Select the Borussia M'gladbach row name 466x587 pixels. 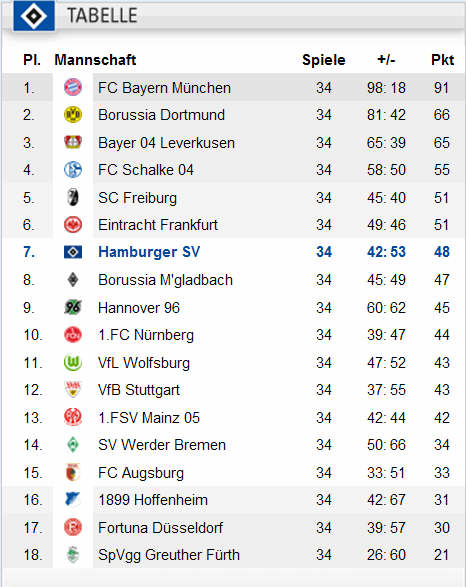pos(165,280)
